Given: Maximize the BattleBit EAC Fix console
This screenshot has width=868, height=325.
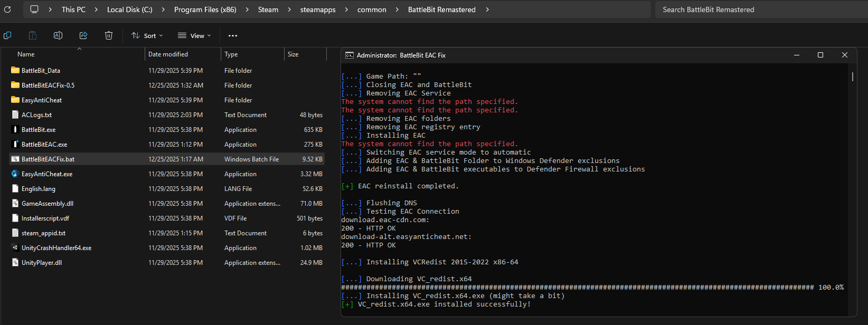Looking at the screenshot, I should pyautogui.click(x=820, y=55).
